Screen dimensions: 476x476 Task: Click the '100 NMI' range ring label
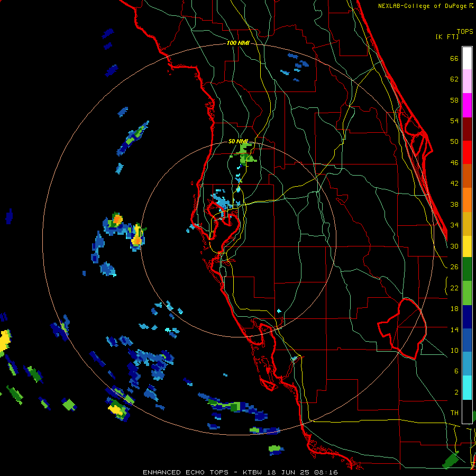pyautogui.click(x=238, y=43)
